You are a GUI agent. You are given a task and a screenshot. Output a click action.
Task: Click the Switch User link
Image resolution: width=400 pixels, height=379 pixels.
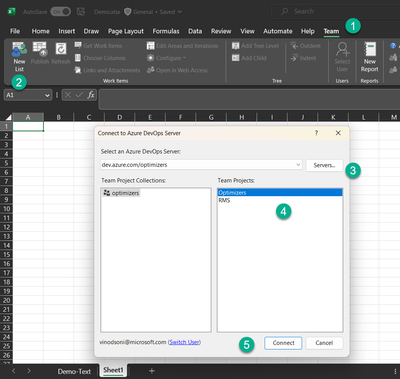(184, 342)
